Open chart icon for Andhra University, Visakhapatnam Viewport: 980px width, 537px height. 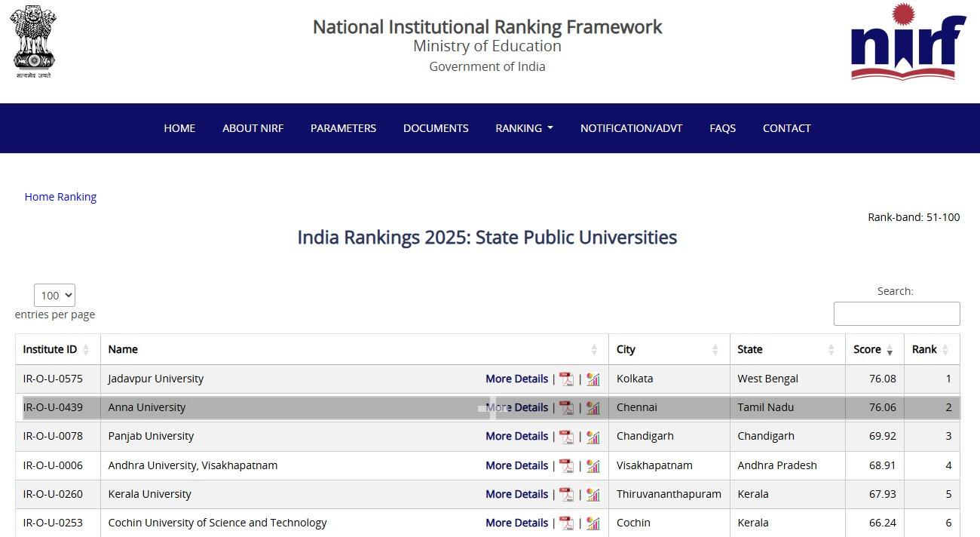coord(593,465)
